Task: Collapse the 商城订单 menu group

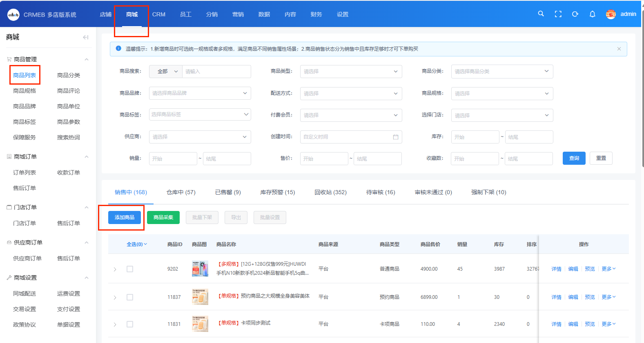Action: click(87, 157)
